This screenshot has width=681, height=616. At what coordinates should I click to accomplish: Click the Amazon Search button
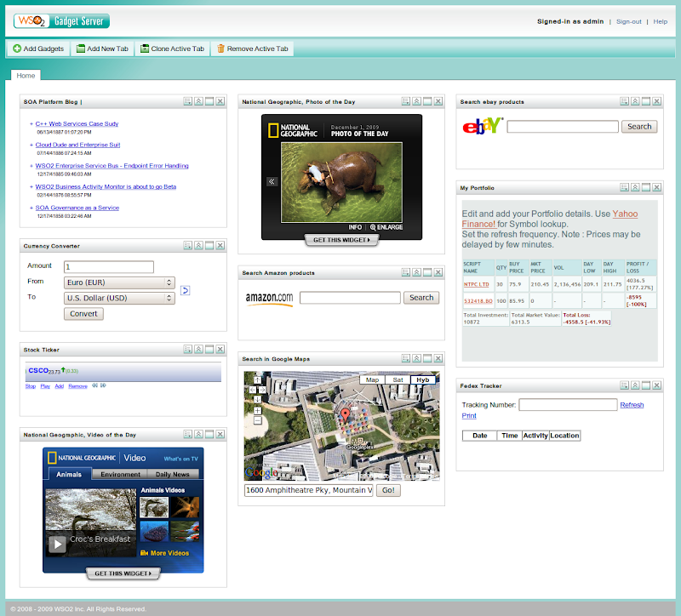[421, 297]
